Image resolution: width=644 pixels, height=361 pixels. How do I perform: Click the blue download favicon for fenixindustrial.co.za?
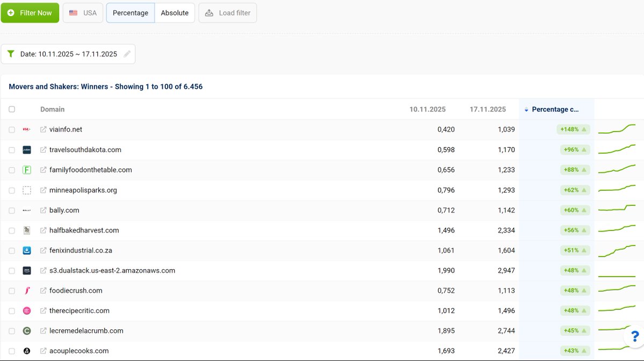pyautogui.click(x=27, y=250)
